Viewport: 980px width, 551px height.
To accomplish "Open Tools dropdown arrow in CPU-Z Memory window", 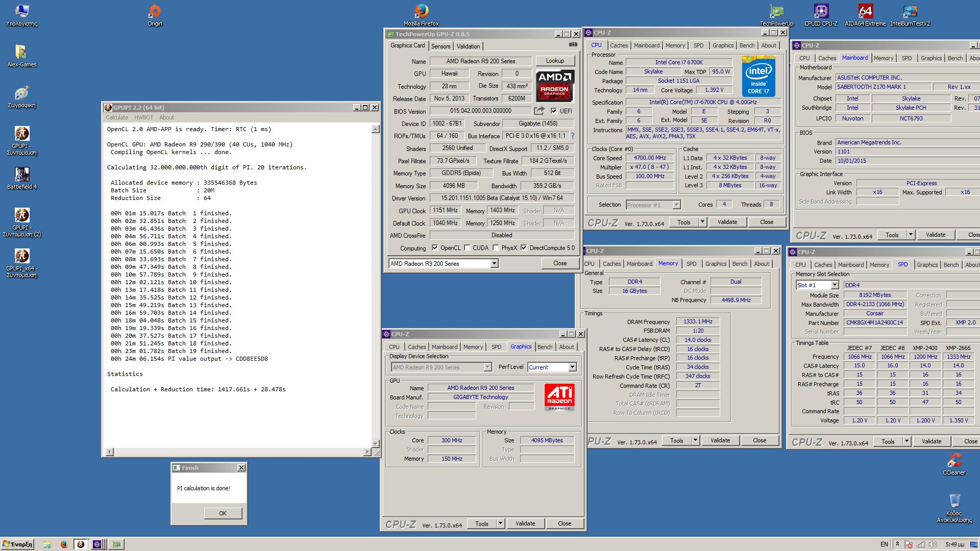I will click(695, 440).
